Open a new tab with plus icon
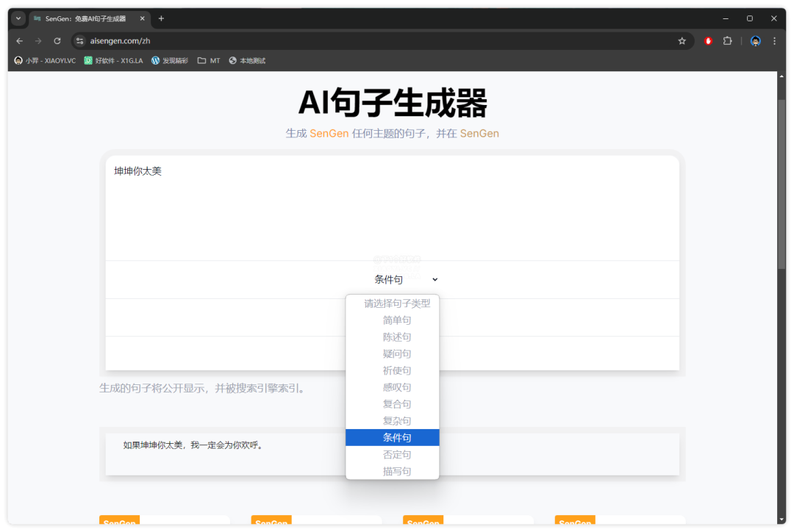This screenshot has width=794, height=532. (161, 18)
